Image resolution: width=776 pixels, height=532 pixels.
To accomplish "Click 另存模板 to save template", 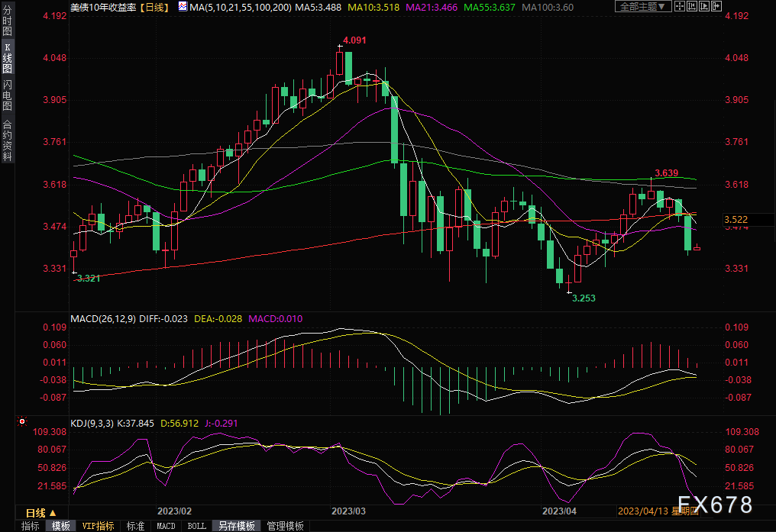I will [236, 526].
